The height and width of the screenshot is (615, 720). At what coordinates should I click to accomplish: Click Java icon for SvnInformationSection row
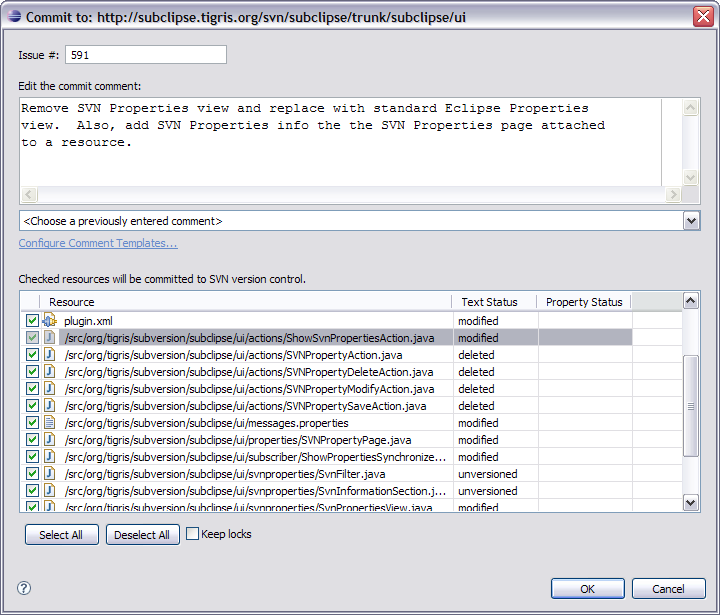point(50,491)
